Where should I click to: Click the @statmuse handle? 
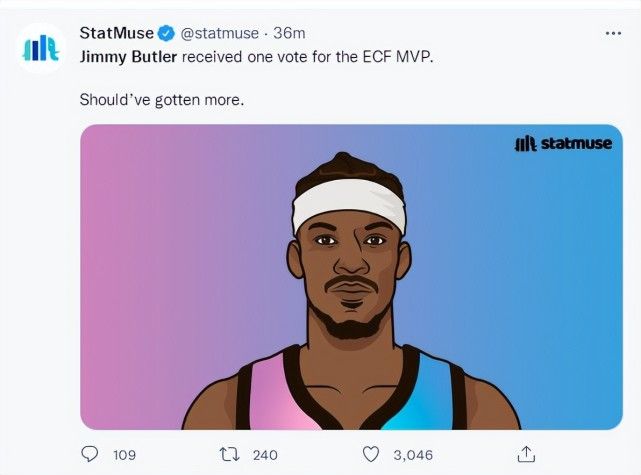click(218, 33)
